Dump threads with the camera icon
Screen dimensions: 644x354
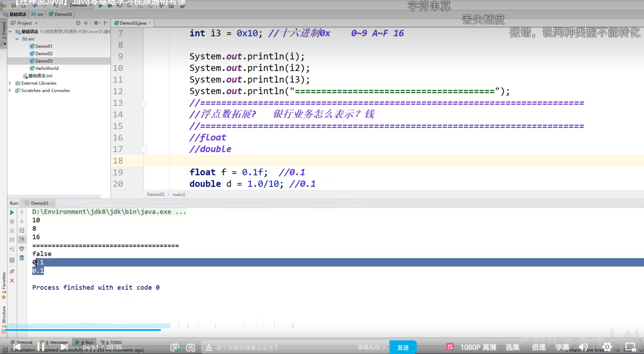point(12,240)
